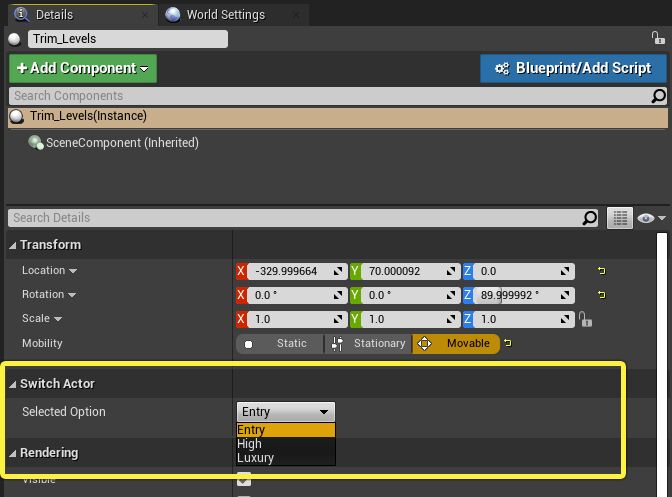
Task: Open the Location type dropdown arrow
Action: coord(73,271)
